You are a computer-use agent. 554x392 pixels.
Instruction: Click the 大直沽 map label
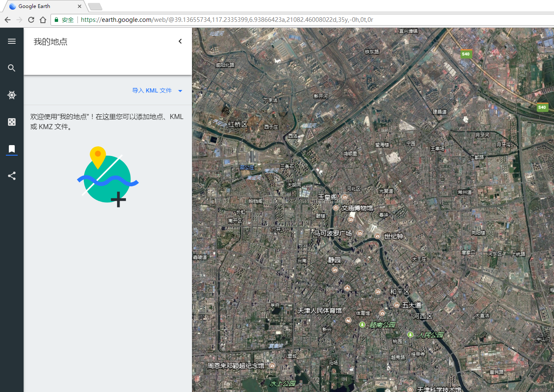click(482, 315)
